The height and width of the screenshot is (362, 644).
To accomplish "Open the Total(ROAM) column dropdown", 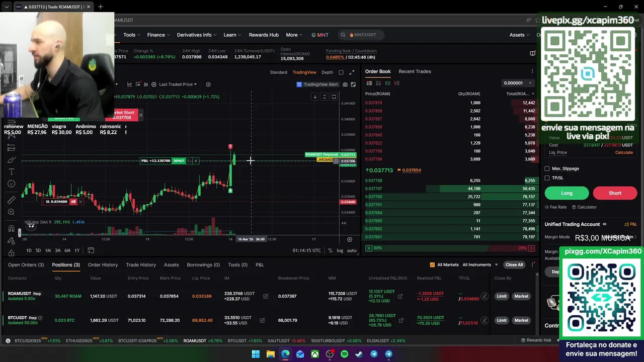I will (521, 94).
